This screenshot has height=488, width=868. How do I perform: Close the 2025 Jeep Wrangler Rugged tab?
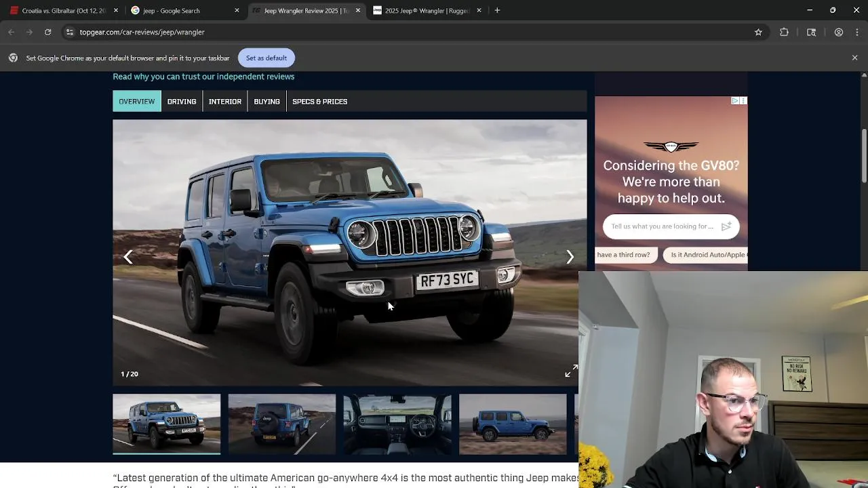[479, 10]
